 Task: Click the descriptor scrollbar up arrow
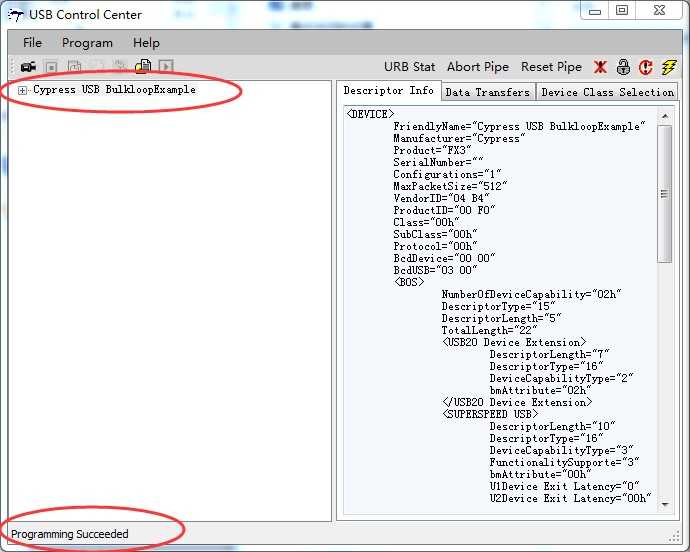click(665, 116)
